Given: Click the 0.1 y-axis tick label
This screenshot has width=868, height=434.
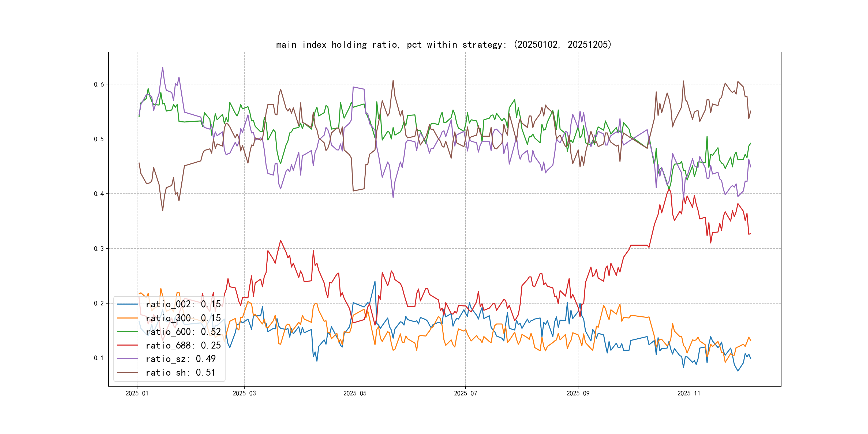Looking at the screenshot, I should (99, 358).
